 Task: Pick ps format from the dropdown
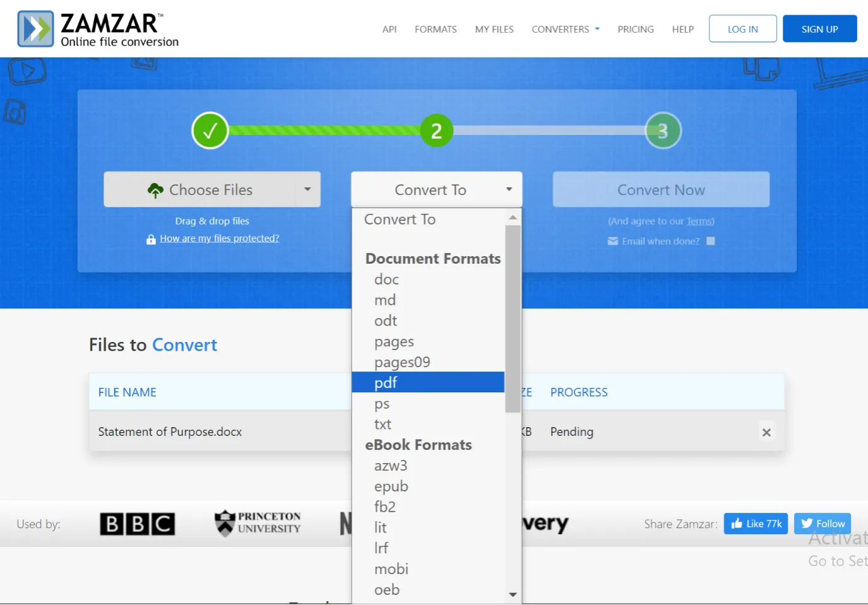(428, 404)
